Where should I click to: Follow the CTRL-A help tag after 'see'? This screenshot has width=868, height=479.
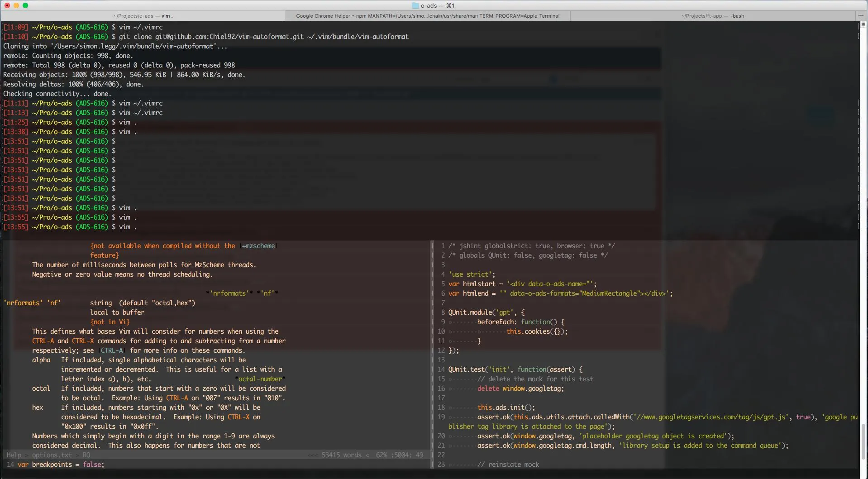(x=112, y=350)
